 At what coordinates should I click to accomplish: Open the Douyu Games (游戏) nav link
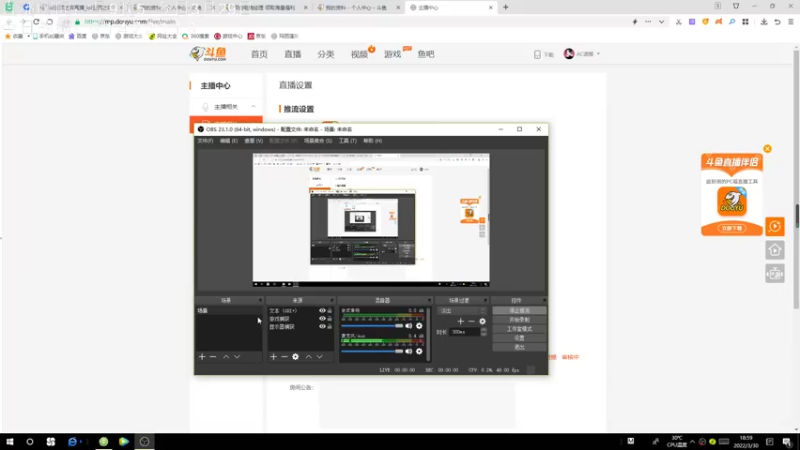tap(393, 54)
